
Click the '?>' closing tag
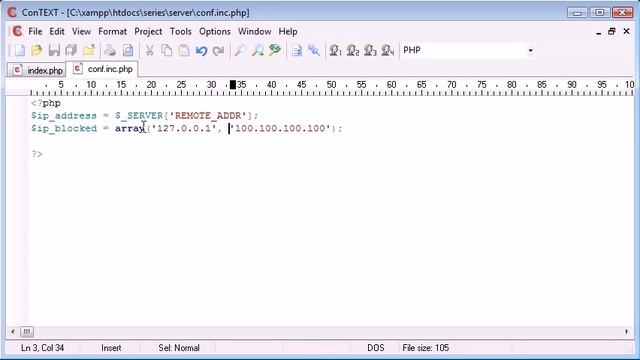coord(37,154)
